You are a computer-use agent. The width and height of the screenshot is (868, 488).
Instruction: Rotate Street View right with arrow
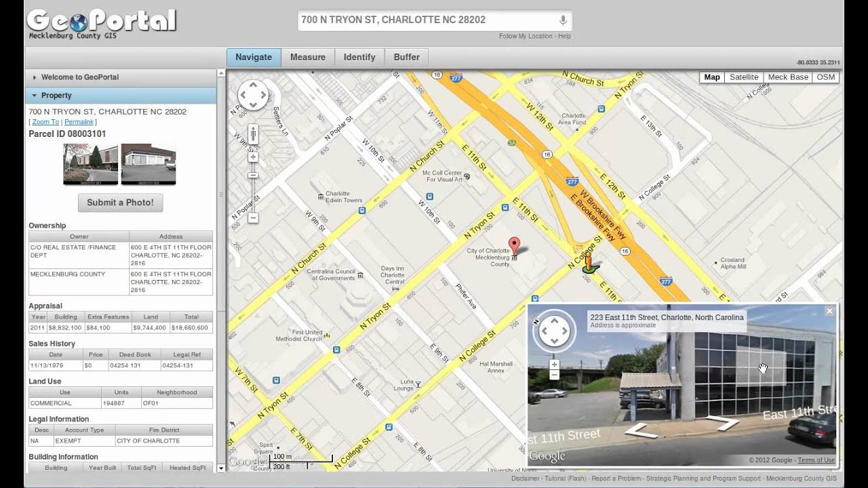point(564,331)
